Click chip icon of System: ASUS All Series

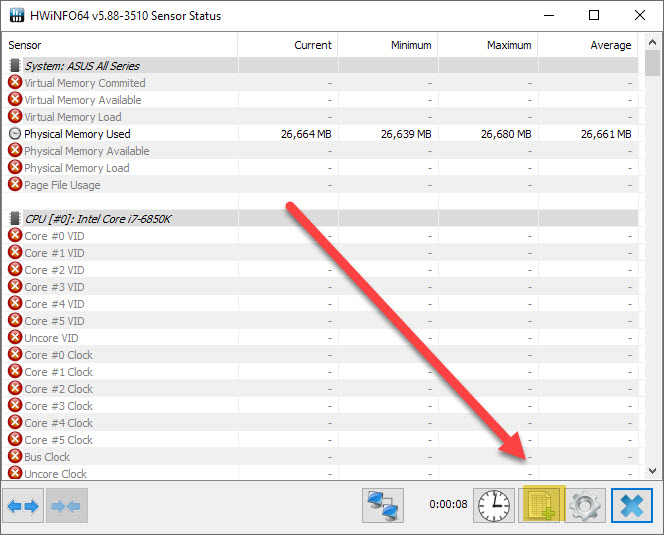15,66
